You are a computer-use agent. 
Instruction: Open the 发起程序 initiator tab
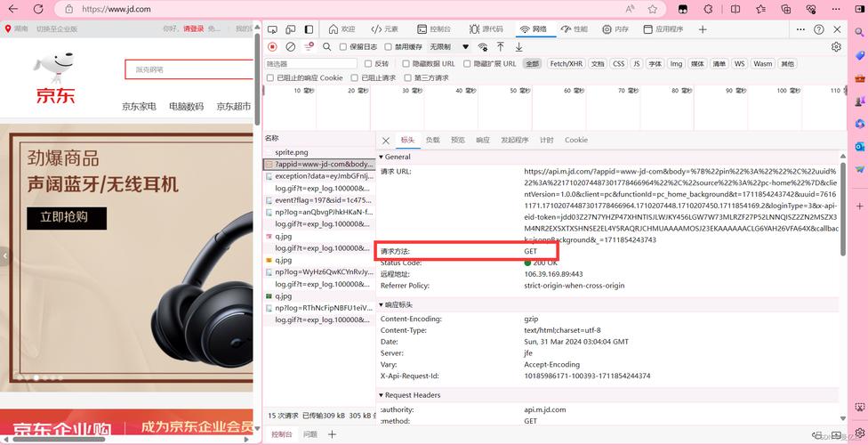pos(515,141)
